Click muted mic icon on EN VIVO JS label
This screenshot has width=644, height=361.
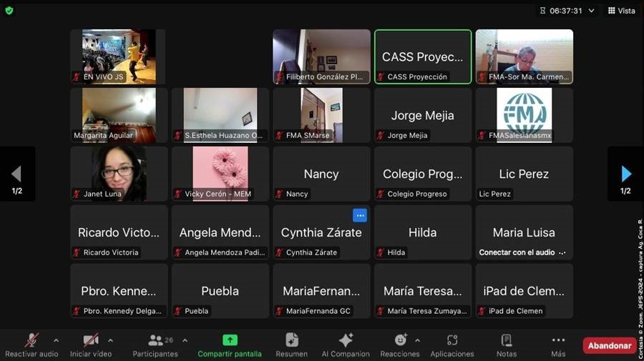pyautogui.click(x=77, y=76)
